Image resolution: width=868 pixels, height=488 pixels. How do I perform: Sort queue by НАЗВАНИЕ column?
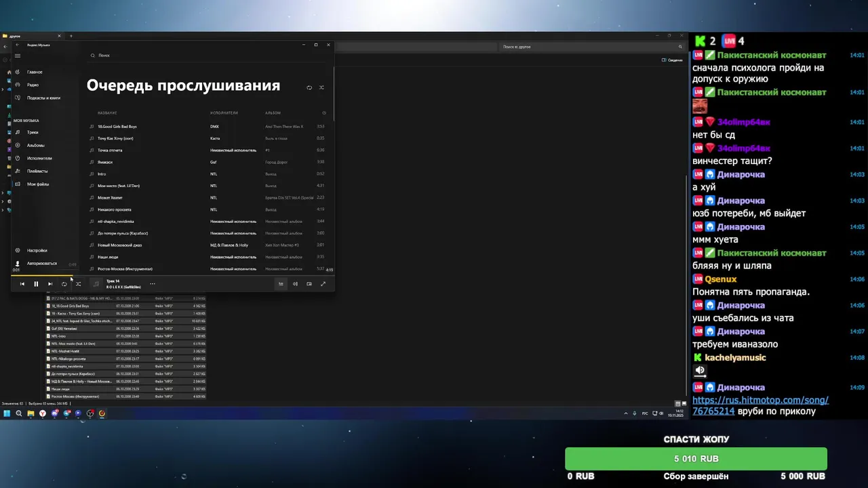pyautogui.click(x=107, y=113)
